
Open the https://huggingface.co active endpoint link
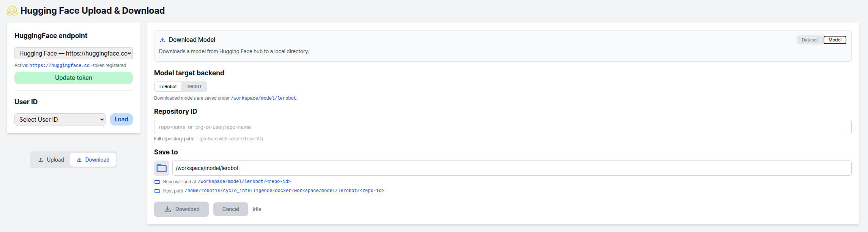[60, 65]
